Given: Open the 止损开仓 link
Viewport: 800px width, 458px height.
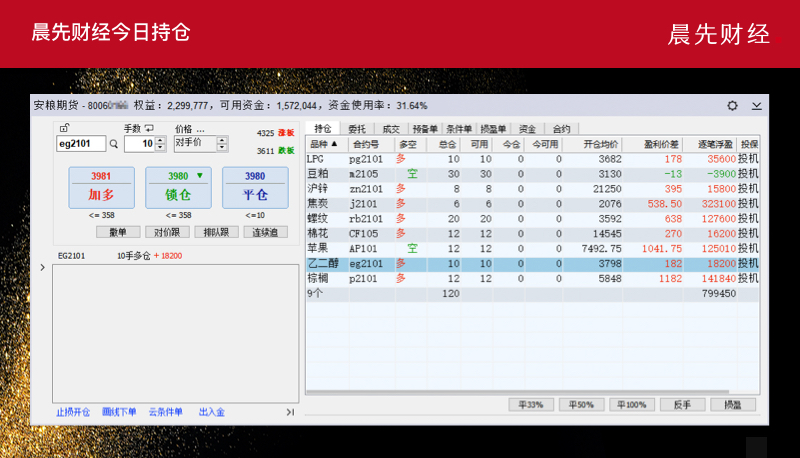Looking at the screenshot, I should click(x=73, y=411).
